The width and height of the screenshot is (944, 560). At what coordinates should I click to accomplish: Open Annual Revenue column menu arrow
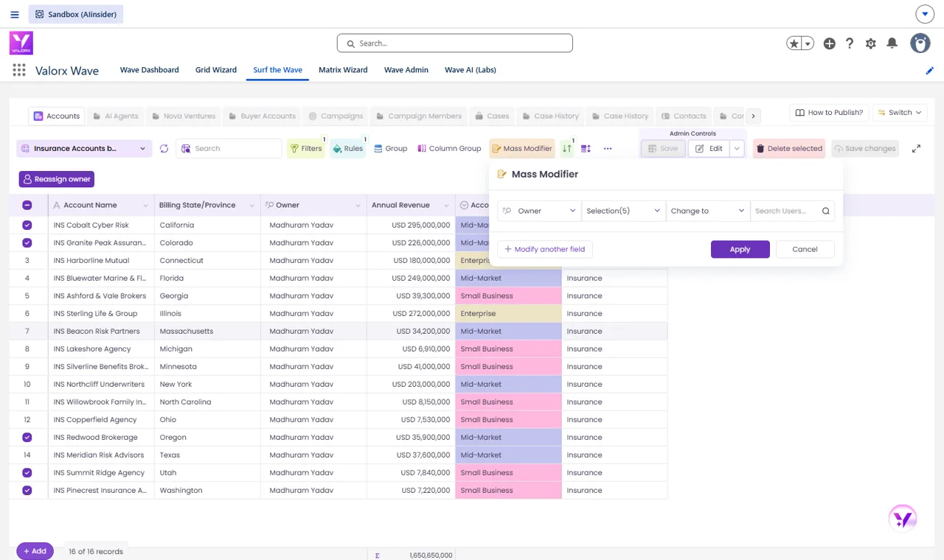point(446,206)
